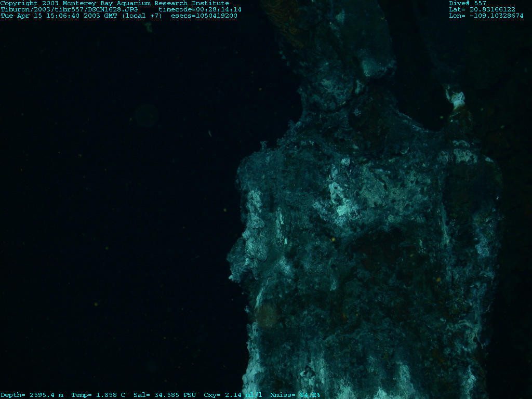Click the 'Depth= 2595.4 m' reading
The image size is (532, 399).
tap(32, 395)
